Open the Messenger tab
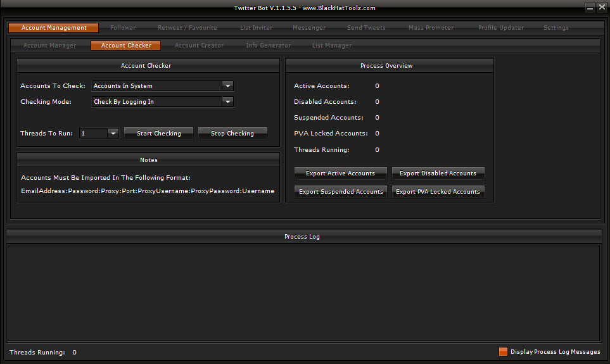 pyautogui.click(x=309, y=28)
